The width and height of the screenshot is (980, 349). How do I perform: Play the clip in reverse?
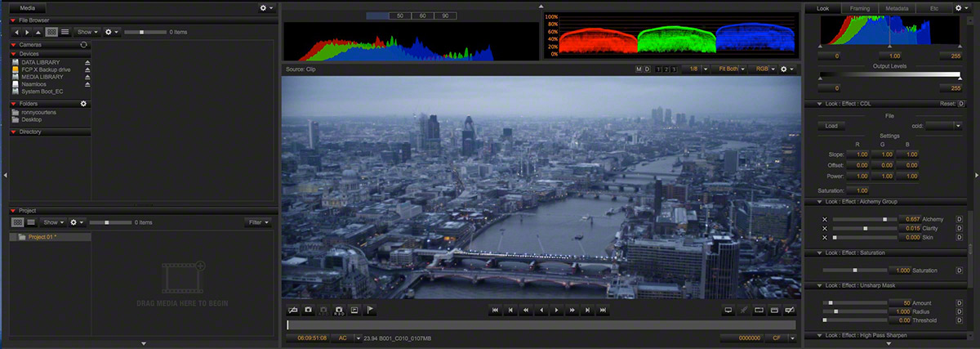pyautogui.click(x=541, y=310)
